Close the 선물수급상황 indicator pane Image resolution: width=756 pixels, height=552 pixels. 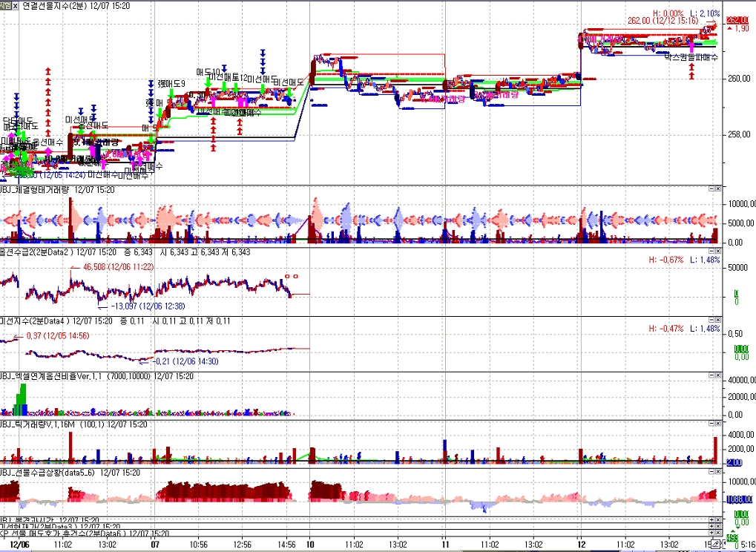(x=717, y=472)
